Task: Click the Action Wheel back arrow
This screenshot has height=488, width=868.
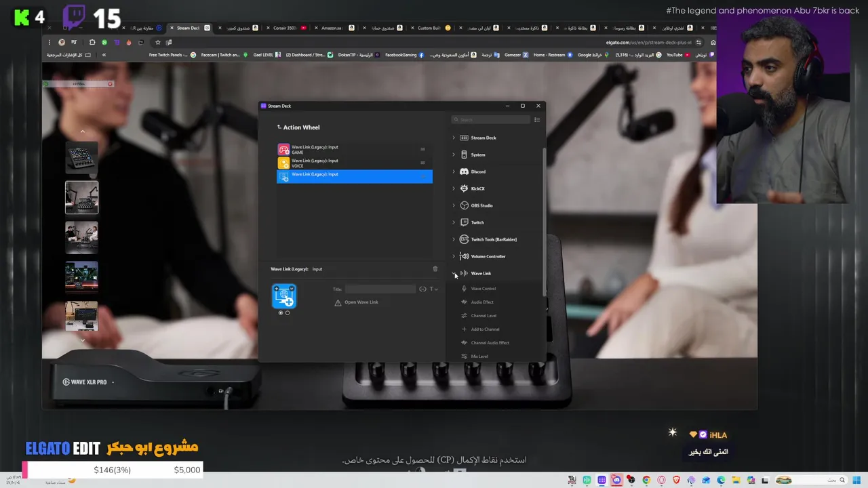Action: 279,127
